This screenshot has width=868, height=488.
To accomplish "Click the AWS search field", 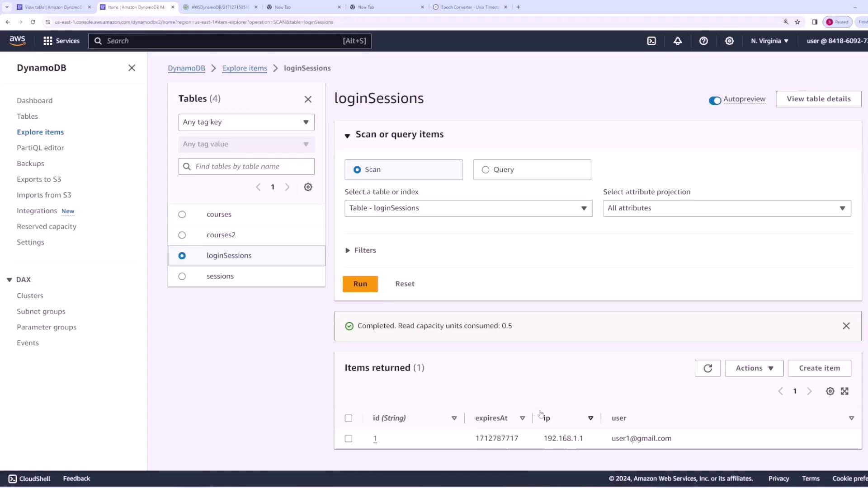I will [x=230, y=41].
